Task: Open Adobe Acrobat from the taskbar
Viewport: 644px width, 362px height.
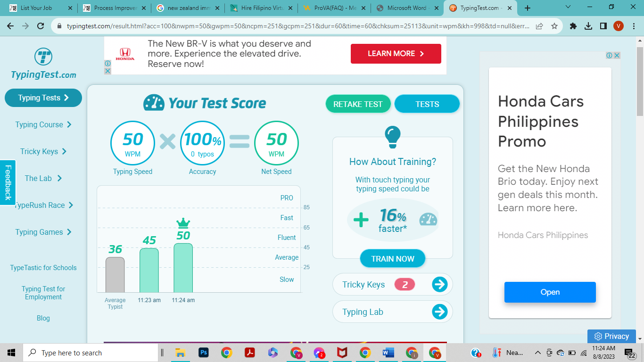Action: [x=250, y=353]
